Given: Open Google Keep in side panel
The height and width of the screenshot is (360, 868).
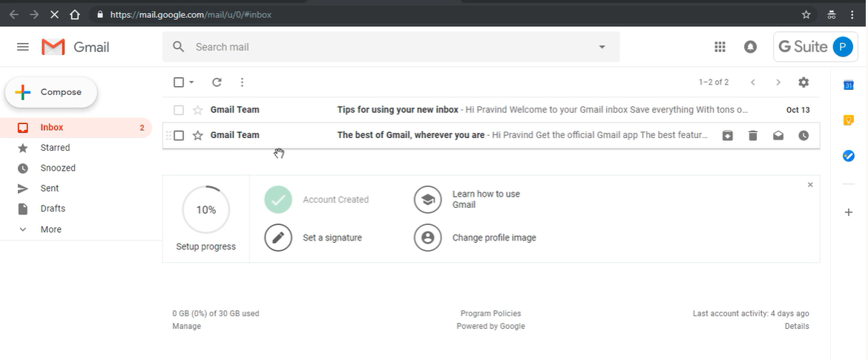Looking at the screenshot, I should pyautogui.click(x=849, y=120).
